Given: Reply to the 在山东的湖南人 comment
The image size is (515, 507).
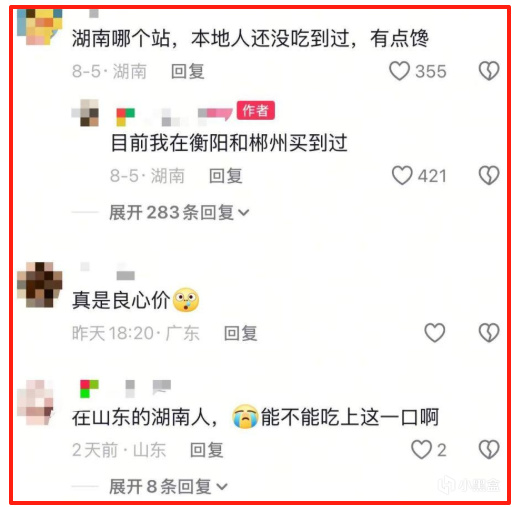Looking at the screenshot, I should click(x=206, y=450).
